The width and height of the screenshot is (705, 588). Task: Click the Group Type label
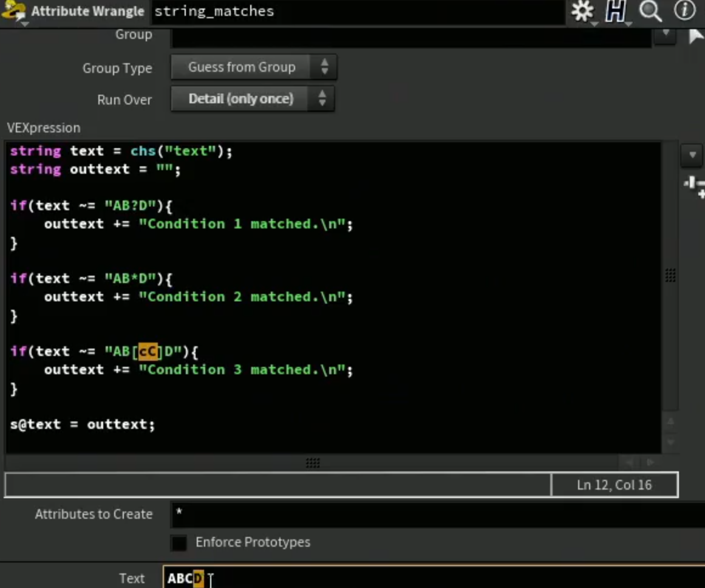pos(117,68)
